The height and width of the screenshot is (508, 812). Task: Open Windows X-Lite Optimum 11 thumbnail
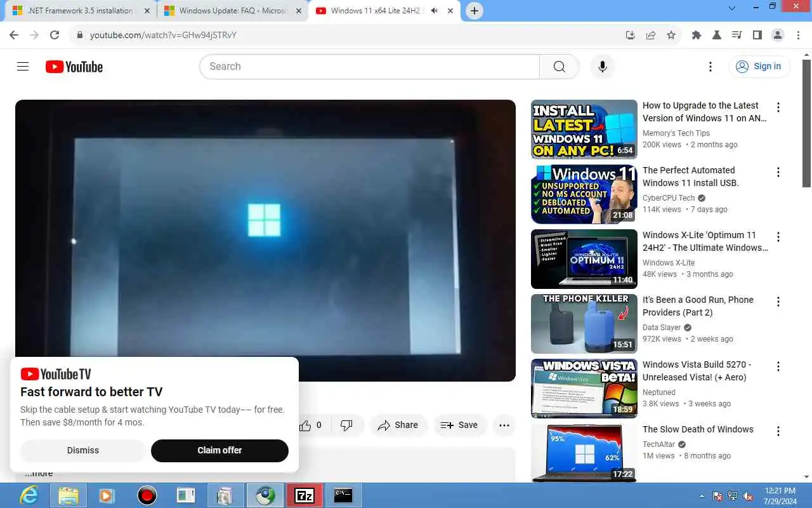click(584, 258)
